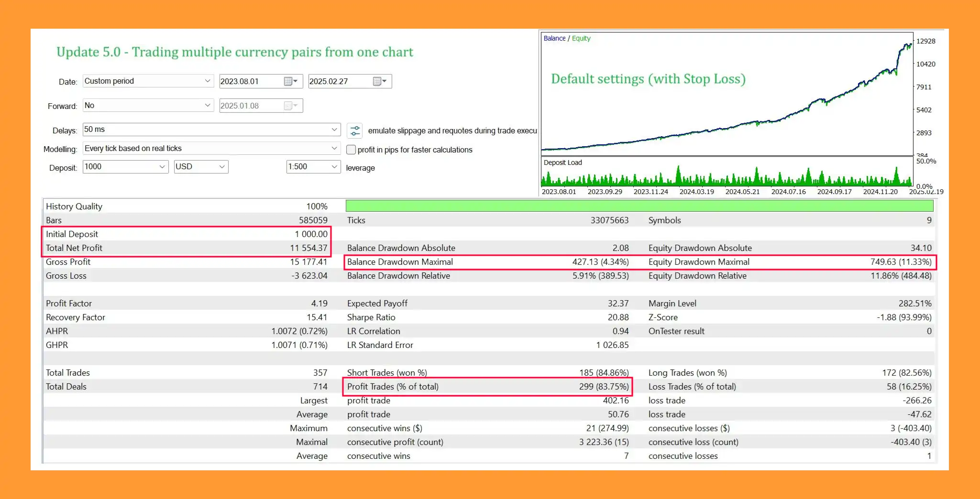
Task: Expand the Delays 50 ms dropdown
Action: [x=211, y=130]
